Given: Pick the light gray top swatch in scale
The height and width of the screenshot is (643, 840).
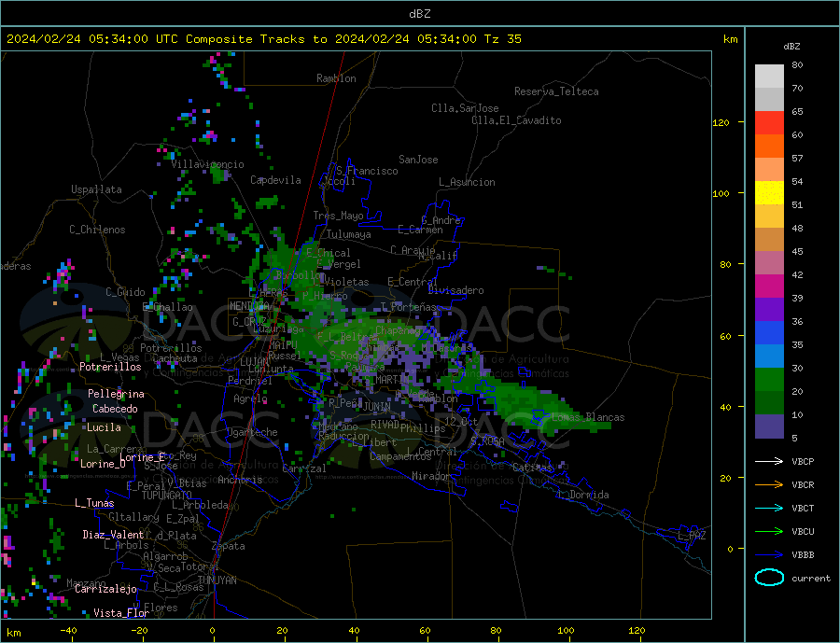Looking at the screenshot, I should pos(769,77).
